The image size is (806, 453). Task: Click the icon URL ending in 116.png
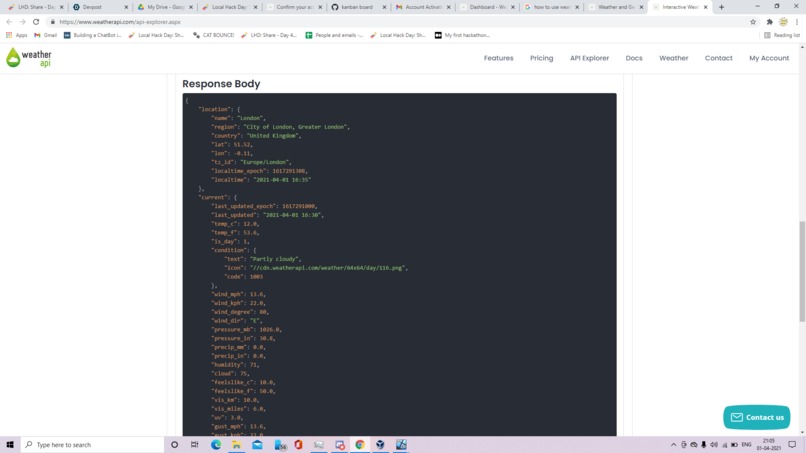(x=328, y=268)
